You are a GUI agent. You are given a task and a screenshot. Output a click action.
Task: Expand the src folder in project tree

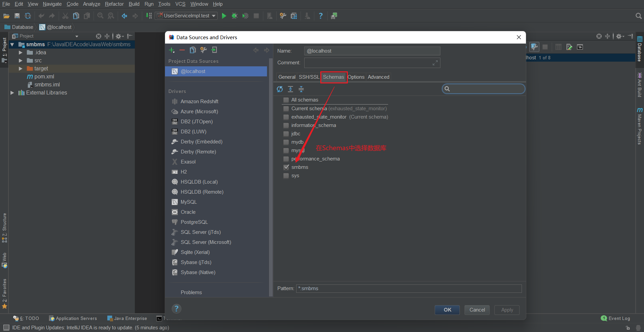pyautogui.click(x=20, y=61)
